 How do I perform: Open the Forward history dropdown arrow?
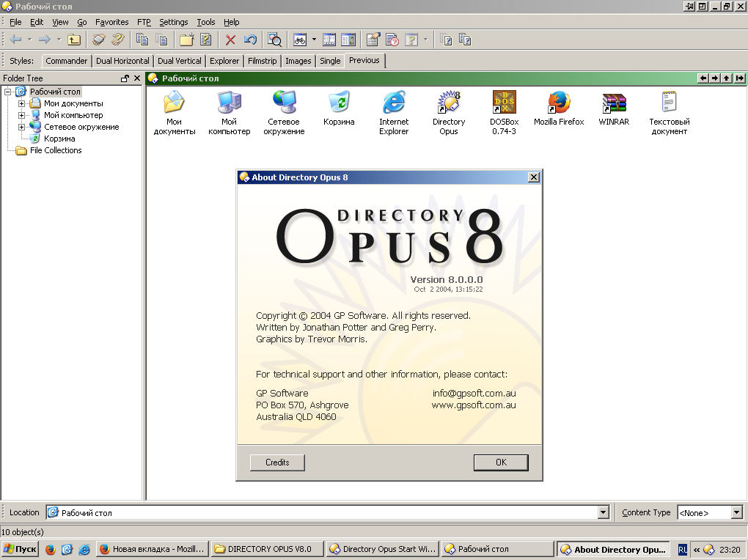pos(59,40)
